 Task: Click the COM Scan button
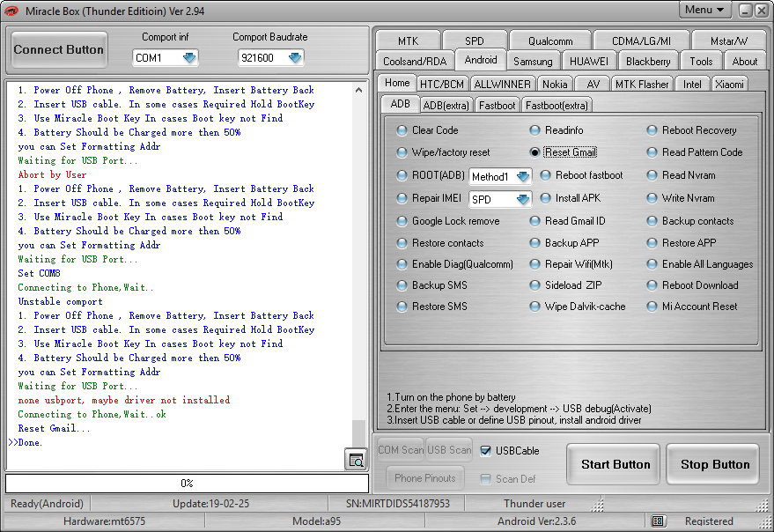tap(401, 450)
